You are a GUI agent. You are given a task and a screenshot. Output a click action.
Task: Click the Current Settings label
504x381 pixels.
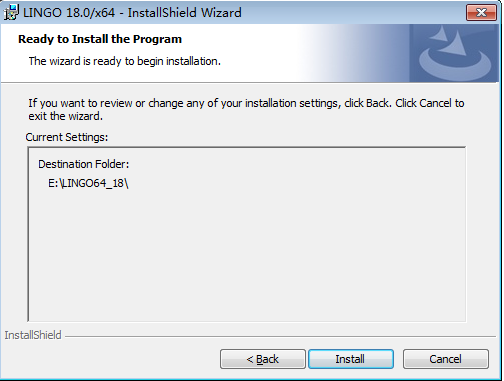point(67,137)
